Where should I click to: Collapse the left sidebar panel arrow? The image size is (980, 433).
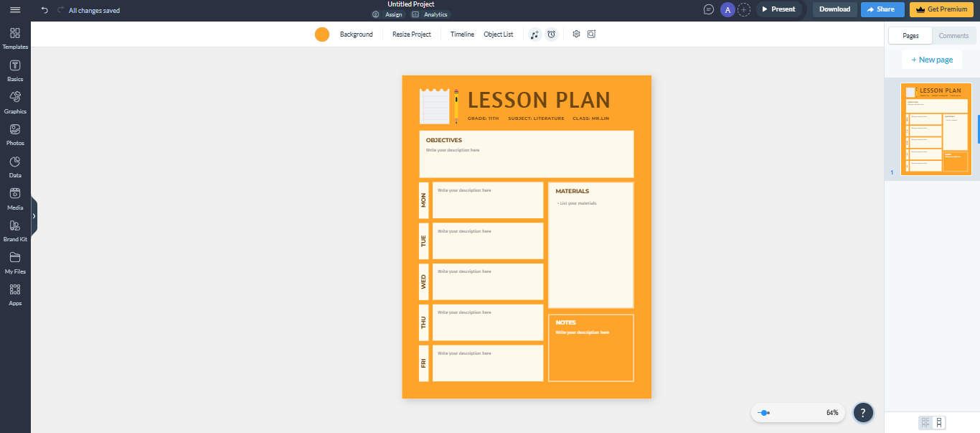click(33, 216)
